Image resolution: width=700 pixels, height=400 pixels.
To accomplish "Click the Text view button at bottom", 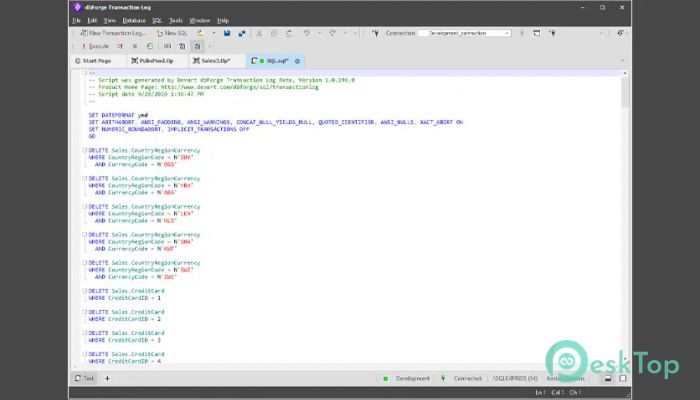I will pyautogui.click(x=84, y=378).
